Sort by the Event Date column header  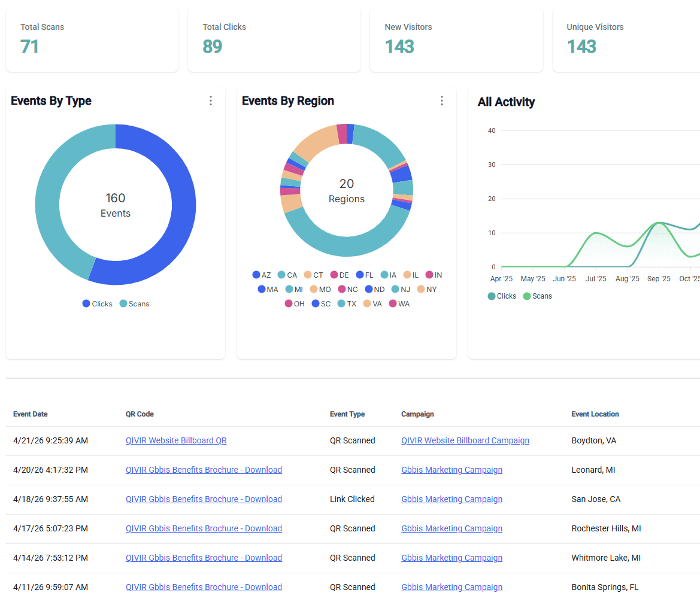pos(30,413)
